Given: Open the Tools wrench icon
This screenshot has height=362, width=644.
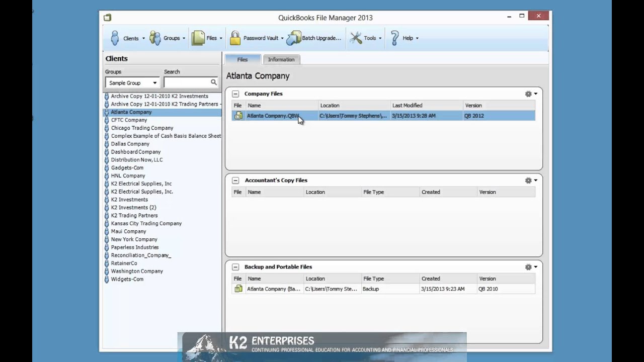Looking at the screenshot, I should (x=356, y=38).
